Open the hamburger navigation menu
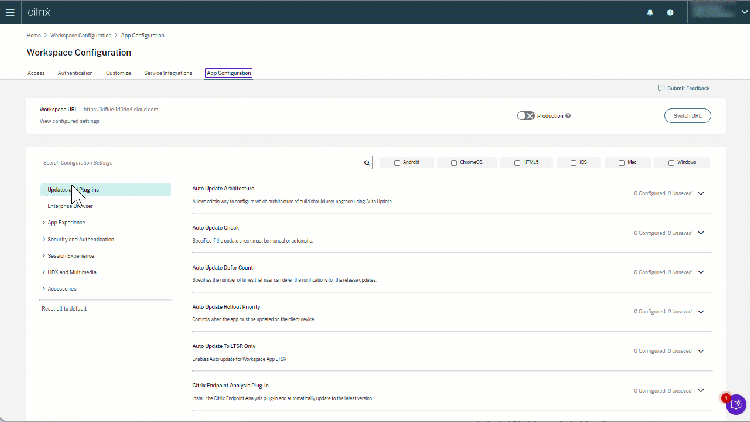 [x=10, y=12]
